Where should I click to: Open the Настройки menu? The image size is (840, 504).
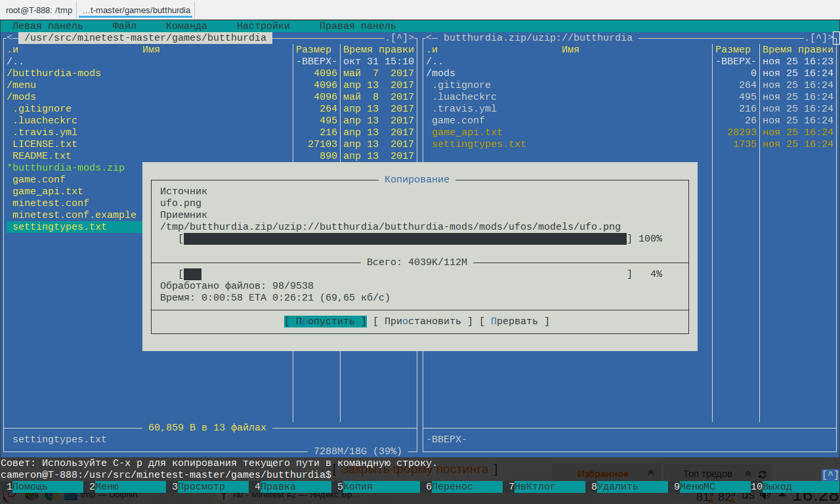click(263, 26)
